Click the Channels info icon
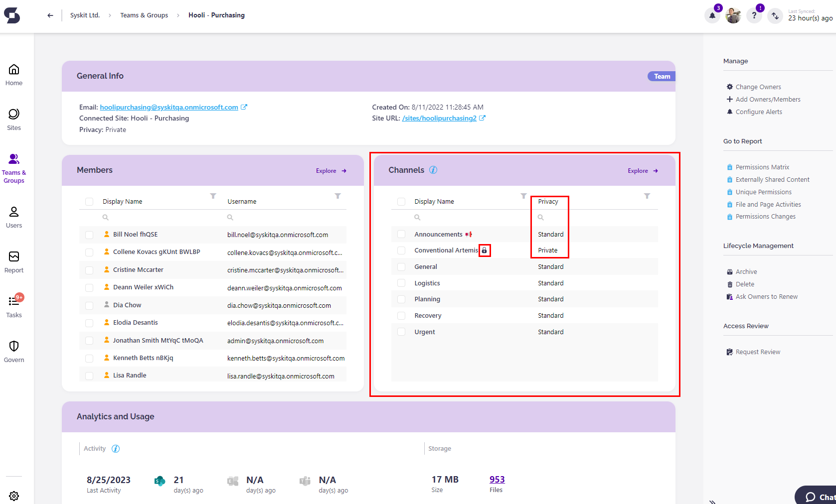The width and height of the screenshot is (836, 504). click(433, 170)
